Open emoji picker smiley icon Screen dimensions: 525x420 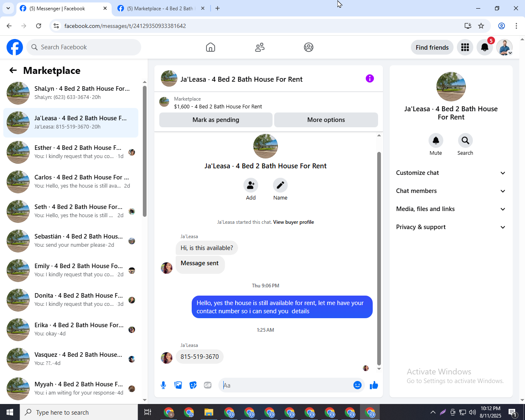tap(358, 385)
